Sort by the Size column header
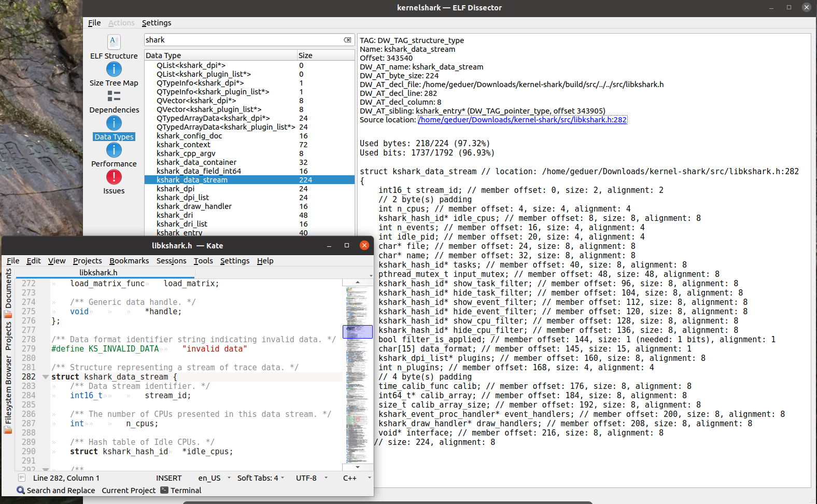Image resolution: width=817 pixels, height=504 pixels. 326,55
